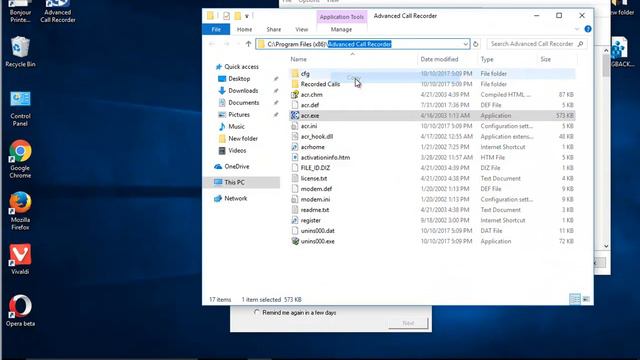
Task: Open the Manage ribbon tab
Action: [x=341, y=29]
